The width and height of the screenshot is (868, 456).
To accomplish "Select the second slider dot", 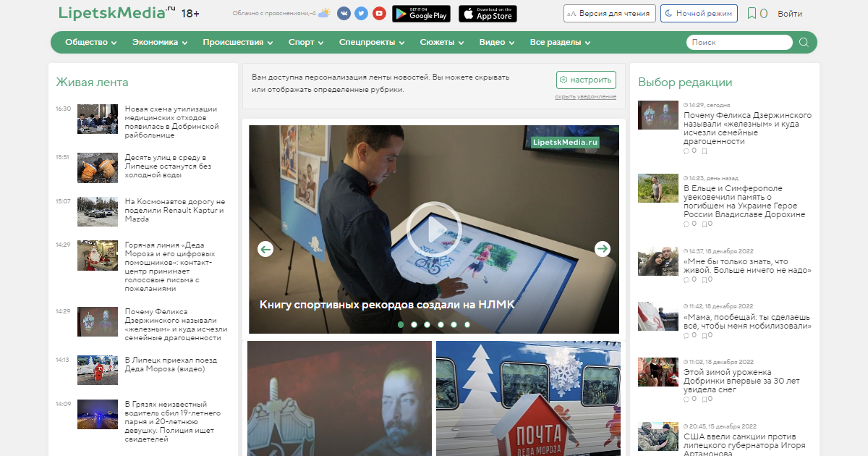I will pyautogui.click(x=414, y=325).
